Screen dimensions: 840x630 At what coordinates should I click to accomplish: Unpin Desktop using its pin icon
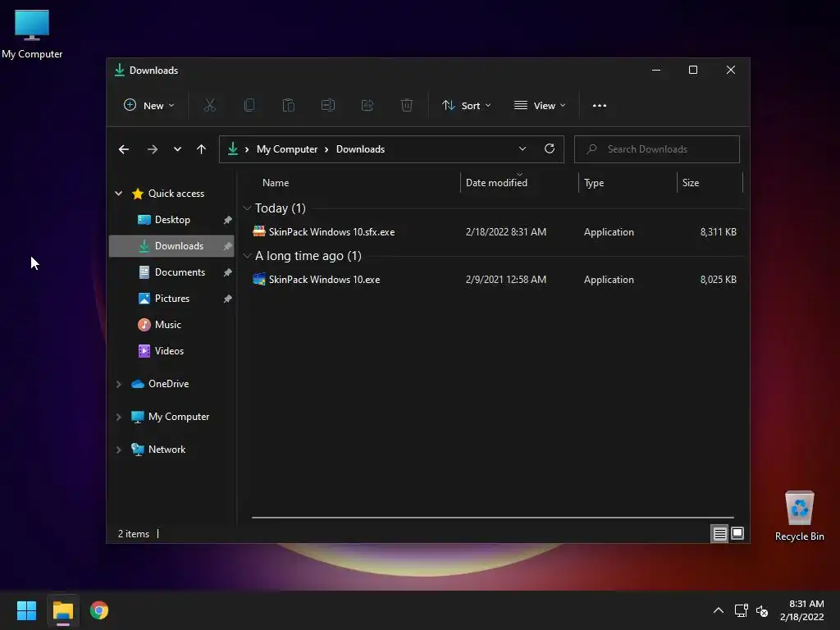(228, 220)
